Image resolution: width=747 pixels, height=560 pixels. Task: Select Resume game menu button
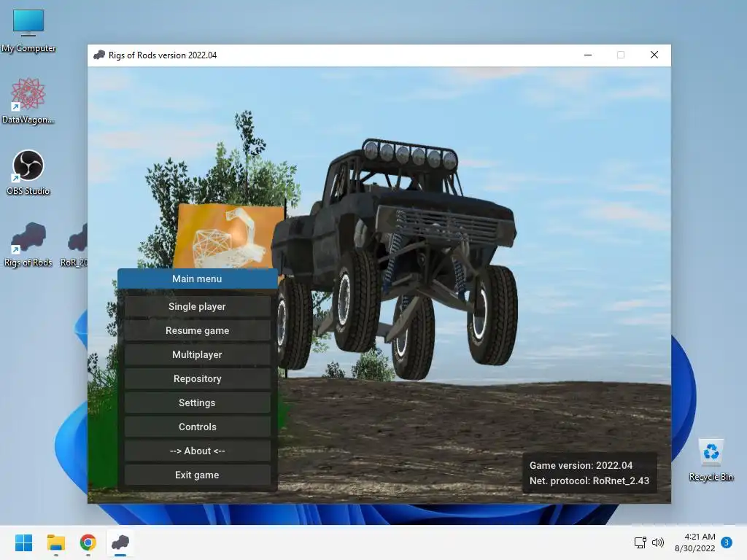197,330
